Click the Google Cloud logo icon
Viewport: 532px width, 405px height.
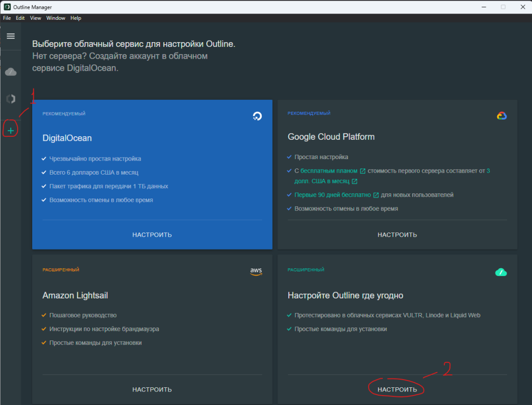tap(501, 116)
